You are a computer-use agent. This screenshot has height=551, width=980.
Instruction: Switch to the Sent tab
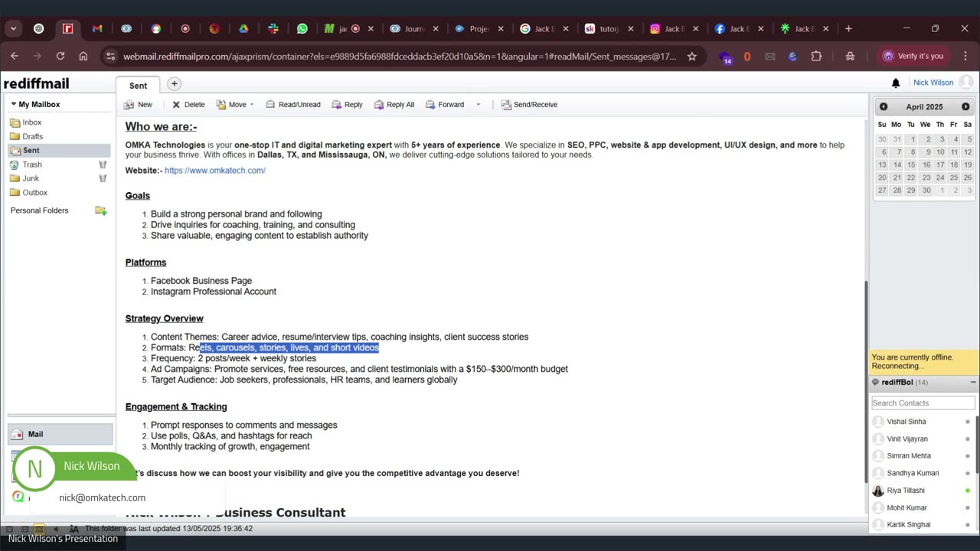pyautogui.click(x=138, y=86)
